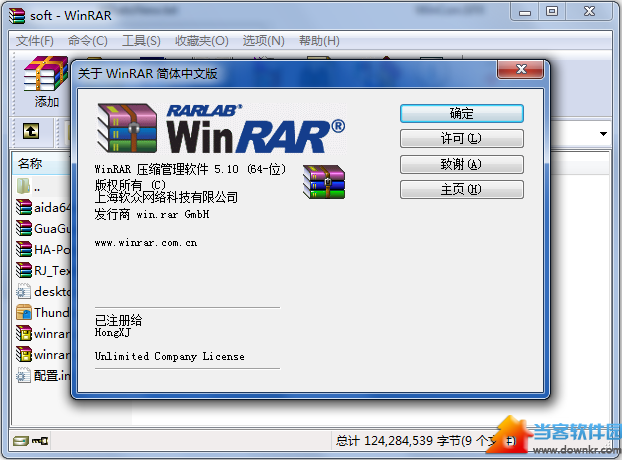Click the go-up-one-level arrow icon
Screen dimensions: 622x460
(x=31, y=131)
